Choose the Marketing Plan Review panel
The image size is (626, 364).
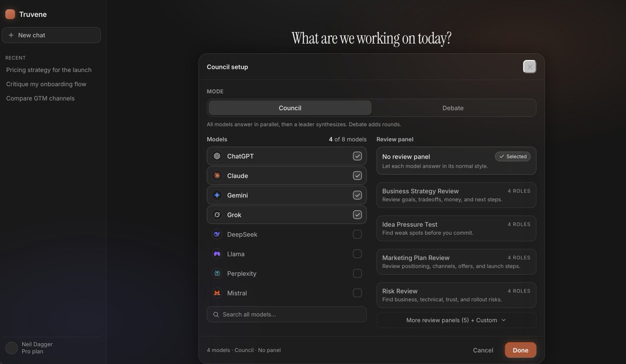pos(456,262)
